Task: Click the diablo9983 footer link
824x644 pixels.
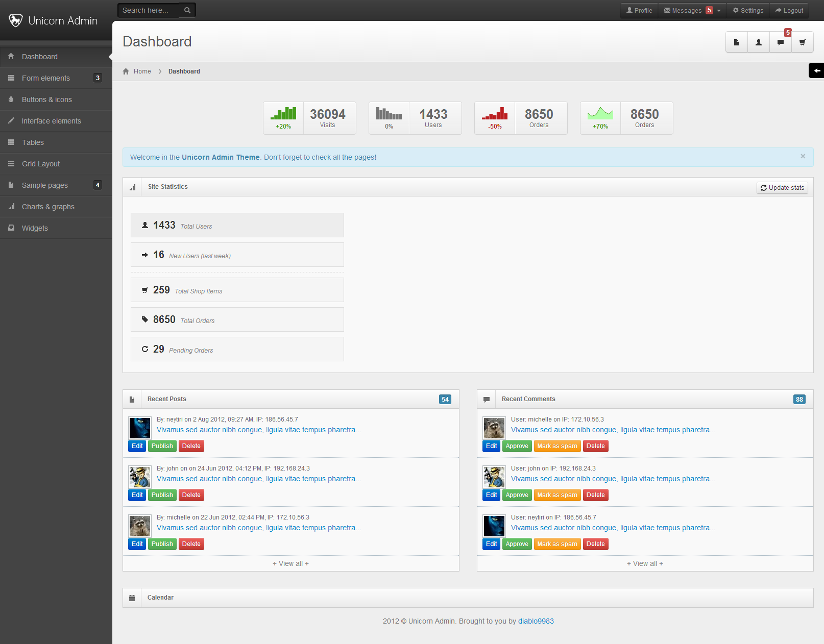Action: coord(536,621)
